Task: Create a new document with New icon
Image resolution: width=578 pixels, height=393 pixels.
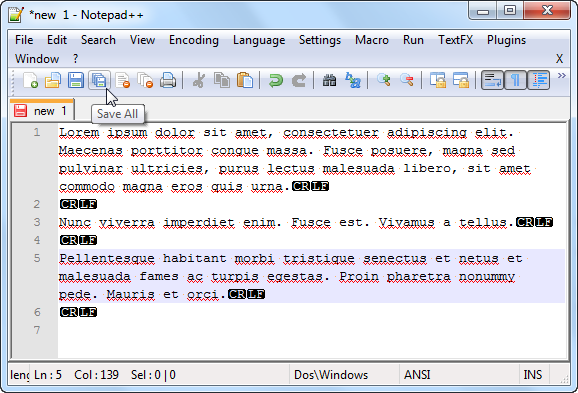Action: click(x=30, y=80)
